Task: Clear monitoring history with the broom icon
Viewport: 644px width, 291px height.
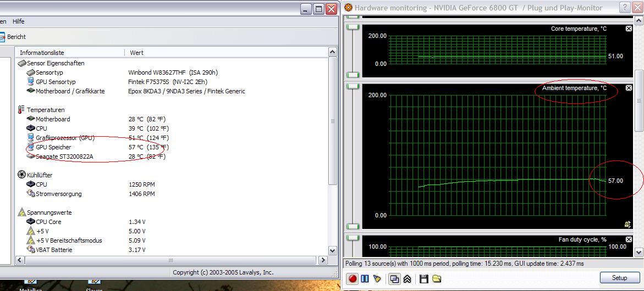Action: pos(377,279)
